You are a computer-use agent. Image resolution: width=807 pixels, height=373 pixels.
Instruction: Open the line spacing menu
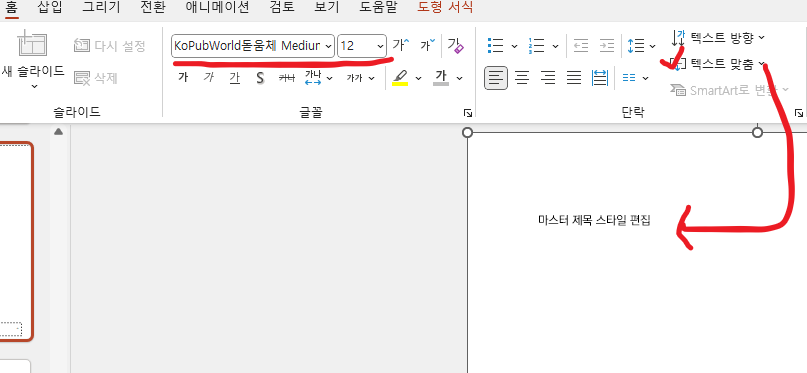(641, 46)
